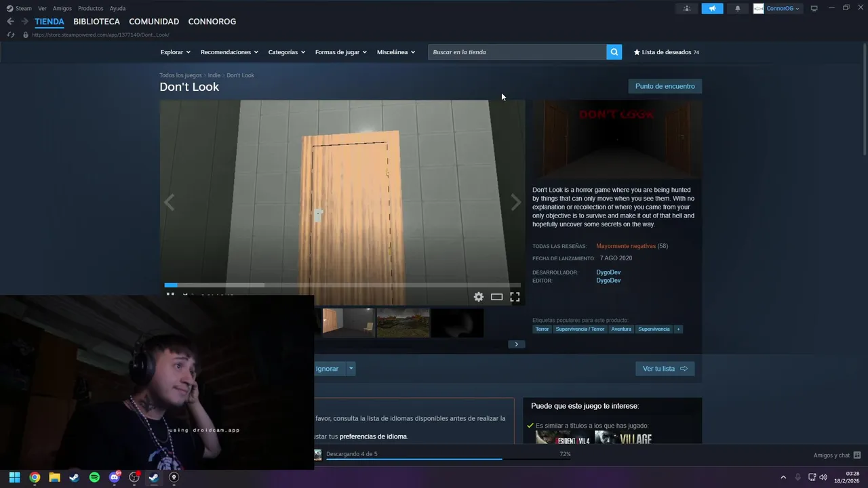Open File Explorer from the taskbar

point(54,477)
